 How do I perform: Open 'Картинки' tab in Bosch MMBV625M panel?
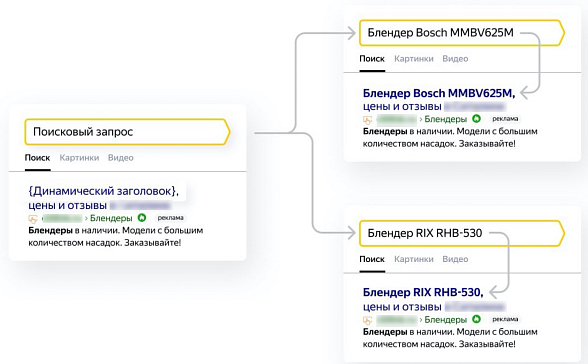pyautogui.click(x=414, y=59)
